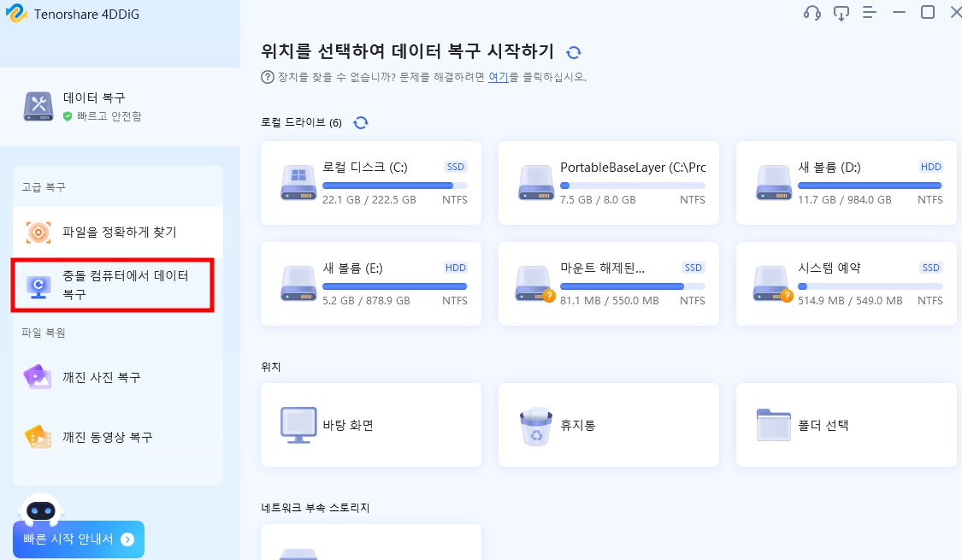
Task: Click '81.1 MB / 550.0 MB' size text
Action: [609, 301]
